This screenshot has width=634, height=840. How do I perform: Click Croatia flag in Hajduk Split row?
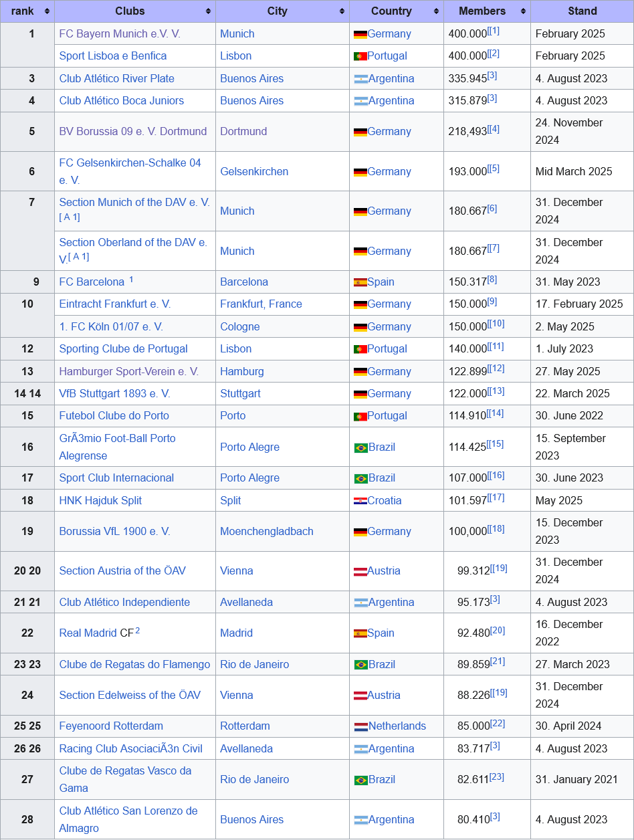click(360, 501)
